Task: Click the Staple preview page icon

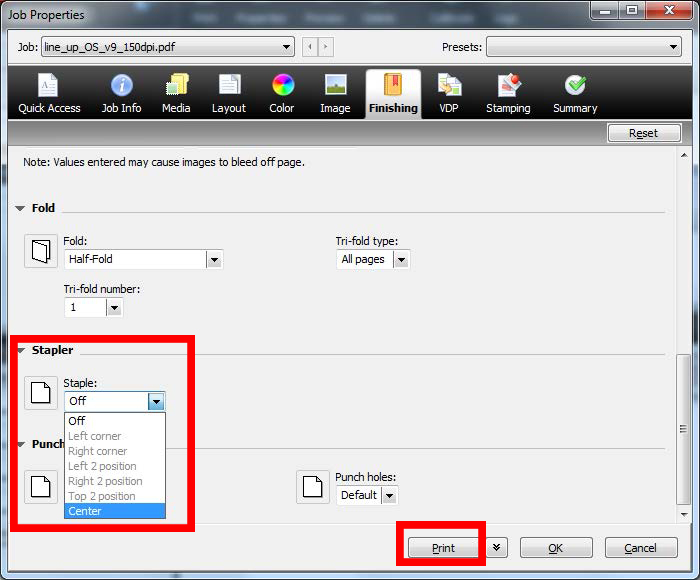Action: (41, 393)
